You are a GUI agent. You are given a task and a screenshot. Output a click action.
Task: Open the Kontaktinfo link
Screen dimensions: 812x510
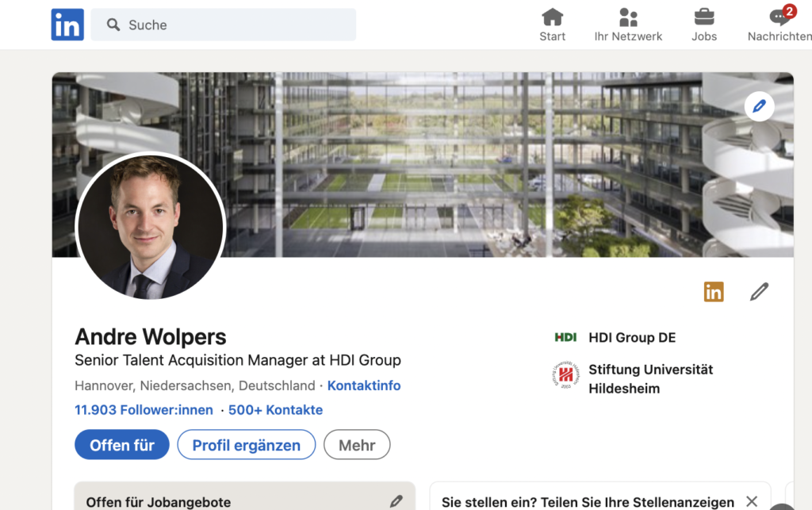tap(364, 385)
